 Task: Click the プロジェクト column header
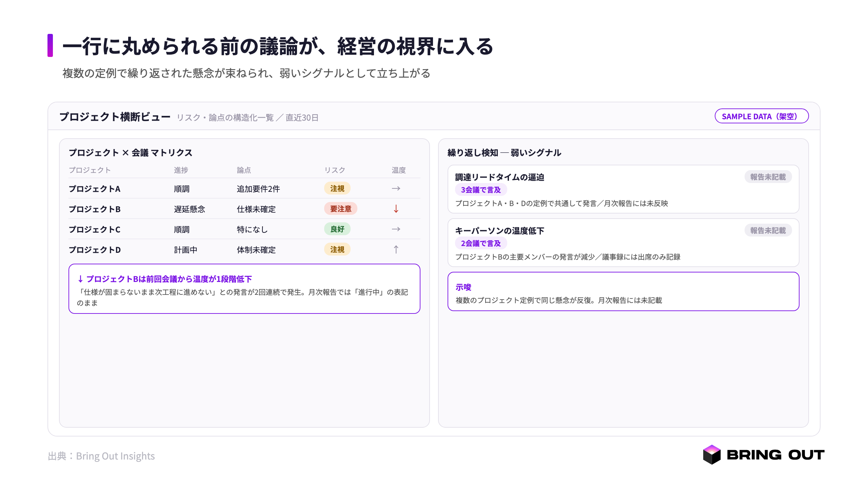pyautogui.click(x=90, y=170)
